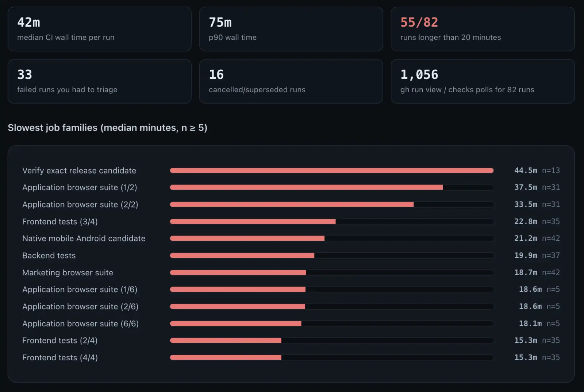Viewport: 584px width, 392px height.
Task: Select 'Application browser suite (1/2)' row label
Action: point(80,187)
